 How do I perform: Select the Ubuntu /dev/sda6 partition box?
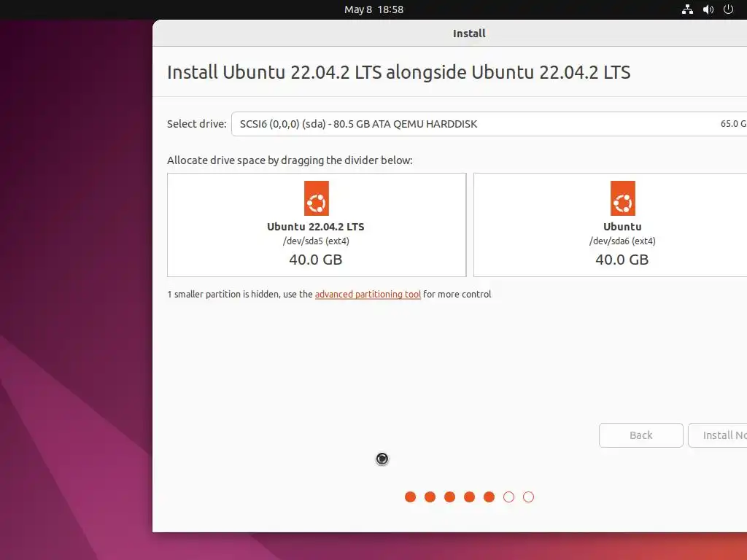point(611,225)
